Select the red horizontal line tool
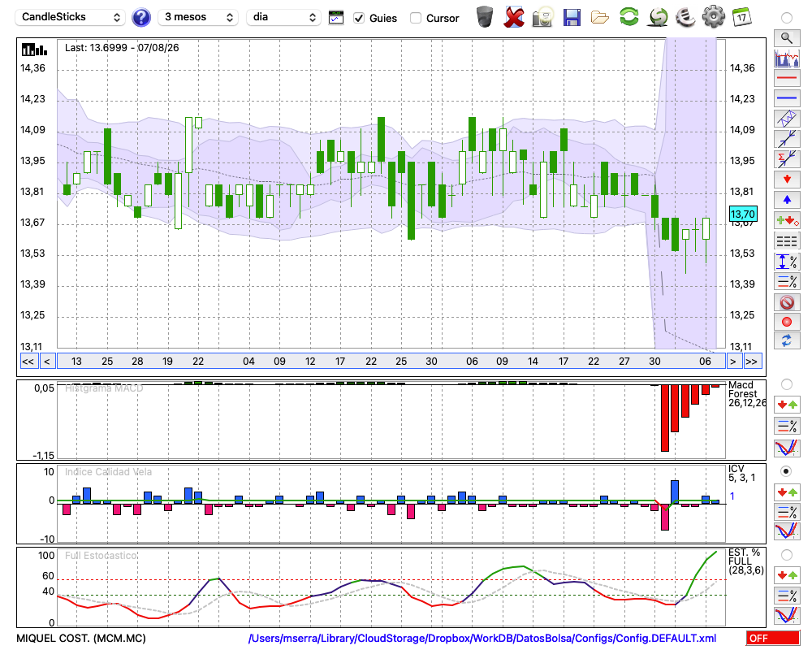The image size is (812, 650). coord(787,78)
